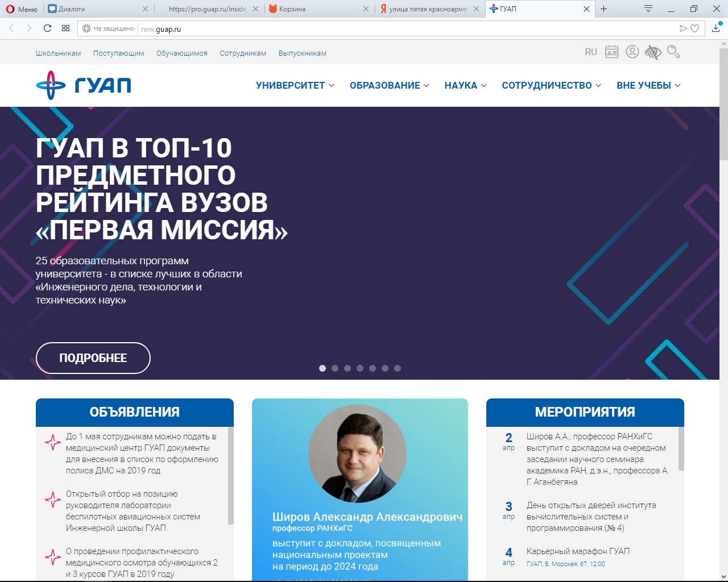Open site search magnifier icon
This screenshot has width=728, height=582.
pos(673,52)
